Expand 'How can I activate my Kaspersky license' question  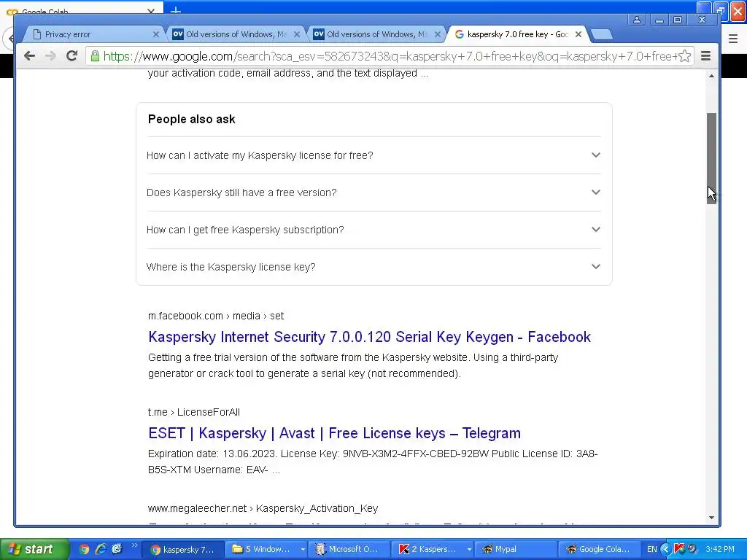tap(373, 155)
